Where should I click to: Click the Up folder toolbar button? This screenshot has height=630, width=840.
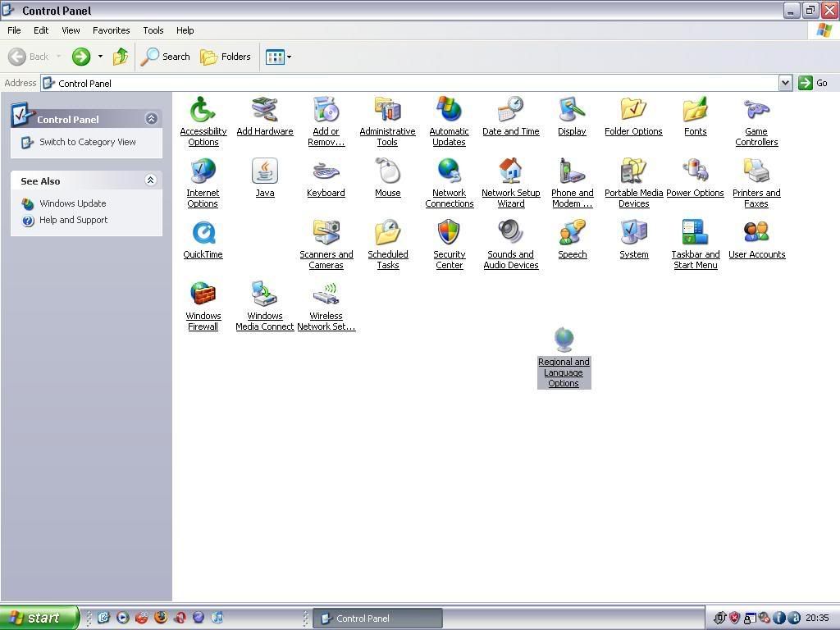point(121,57)
